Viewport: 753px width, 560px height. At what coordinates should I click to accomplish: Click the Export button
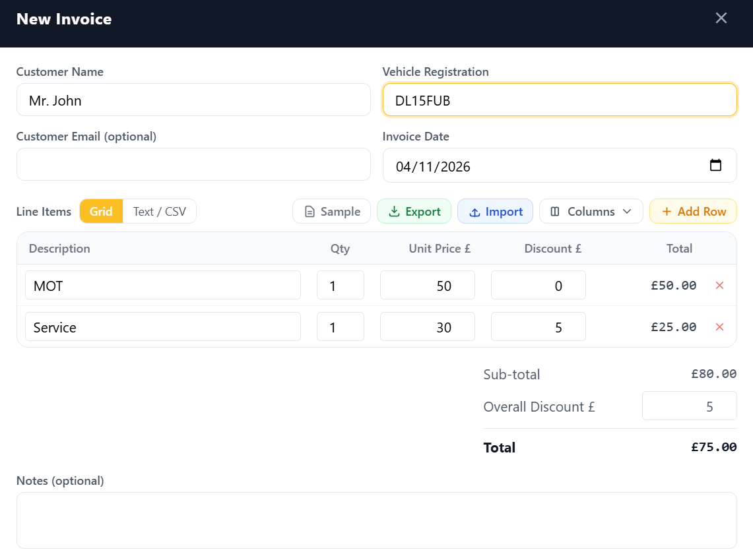point(414,212)
